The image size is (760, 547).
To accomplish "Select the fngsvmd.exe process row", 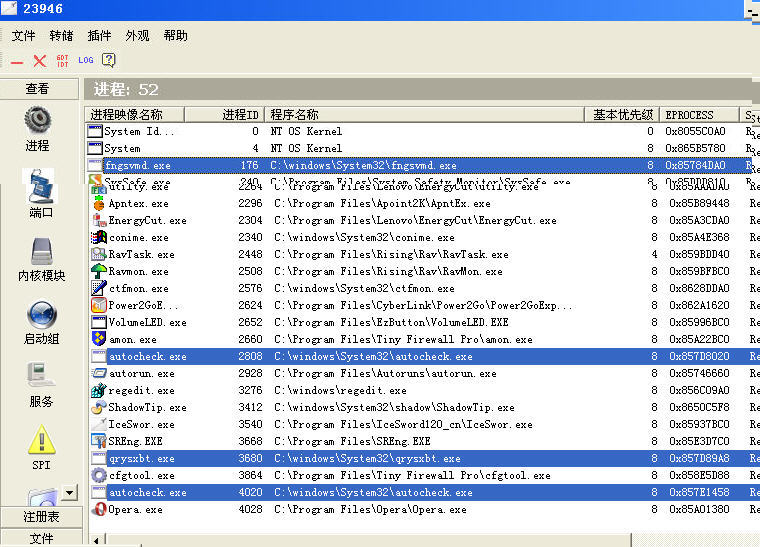I will [419, 165].
